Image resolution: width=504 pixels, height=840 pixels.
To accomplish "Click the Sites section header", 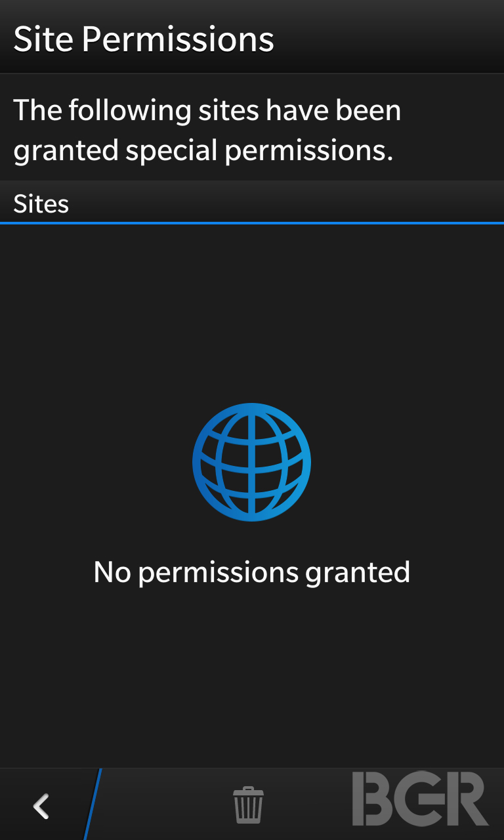I will pos(252,203).
